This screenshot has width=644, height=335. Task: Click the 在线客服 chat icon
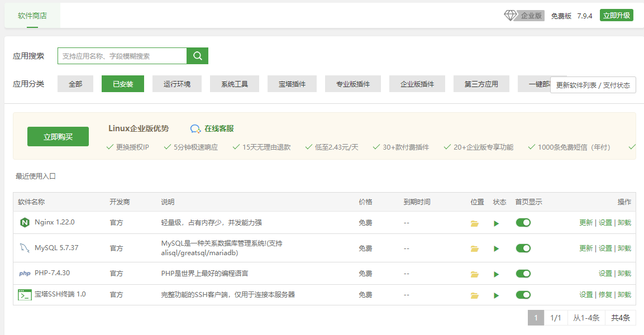click(x=195, y=129)
